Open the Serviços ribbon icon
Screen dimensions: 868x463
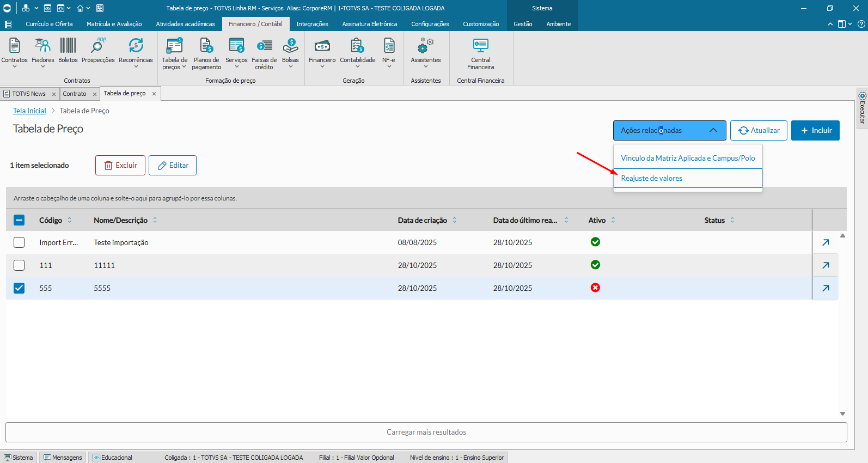click(236, 46)
